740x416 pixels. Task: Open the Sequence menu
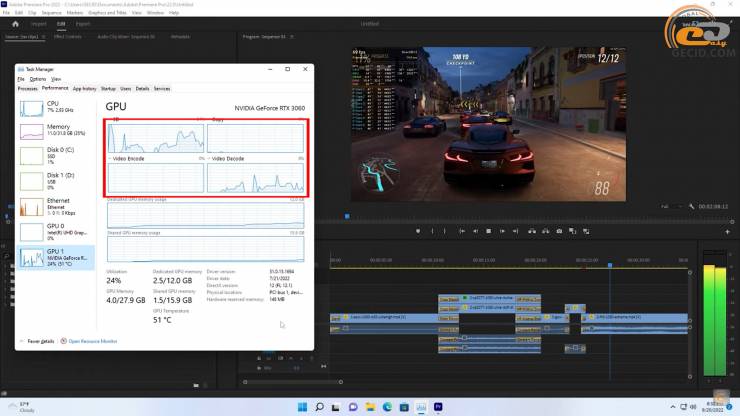point(51,13)
